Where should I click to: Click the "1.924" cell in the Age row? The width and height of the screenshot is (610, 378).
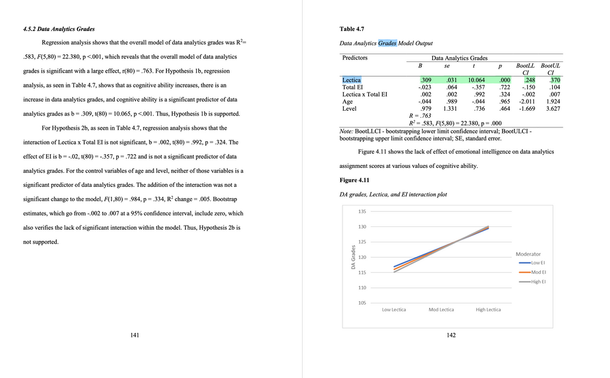coord(553,102)
